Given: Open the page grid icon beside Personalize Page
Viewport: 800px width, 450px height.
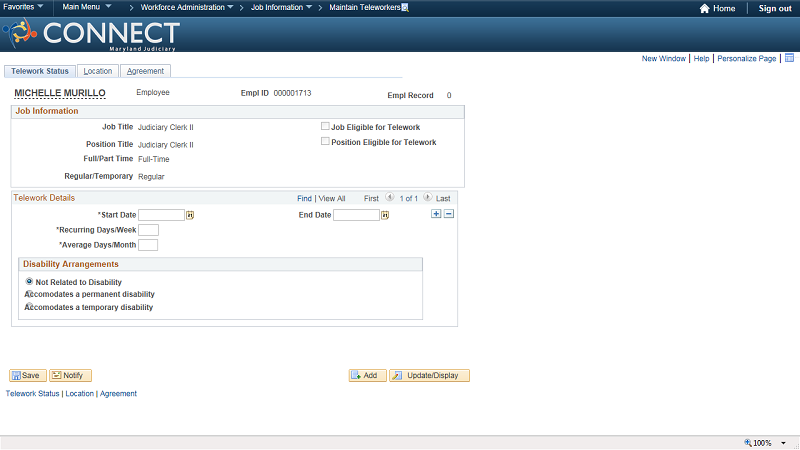Looking at the screenshot, I should pos(789,58).
